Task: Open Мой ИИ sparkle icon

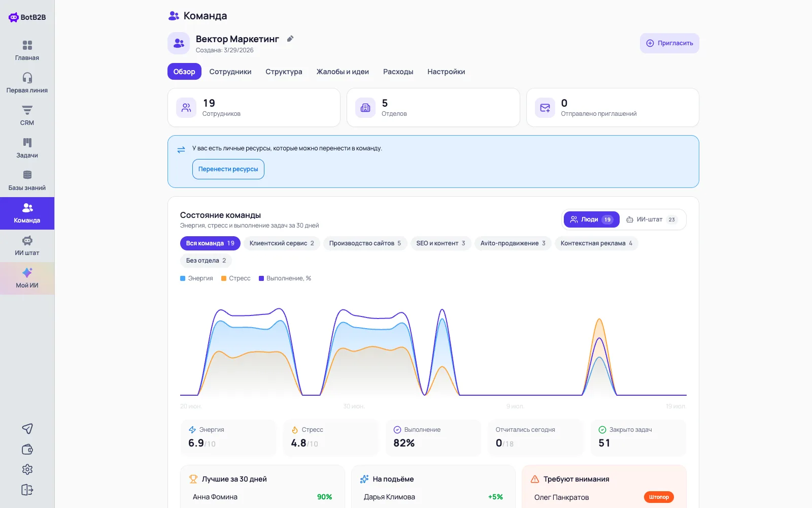Action: [x=27, y=273]
